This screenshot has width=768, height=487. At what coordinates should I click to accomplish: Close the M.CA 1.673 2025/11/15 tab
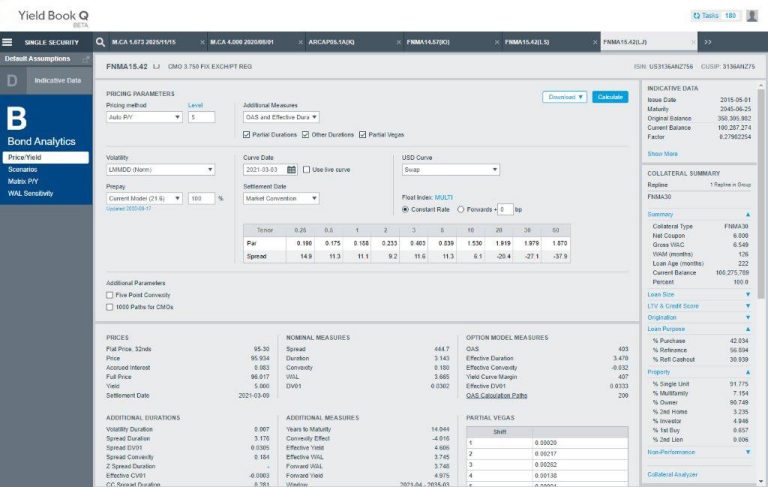pos(202,43)
